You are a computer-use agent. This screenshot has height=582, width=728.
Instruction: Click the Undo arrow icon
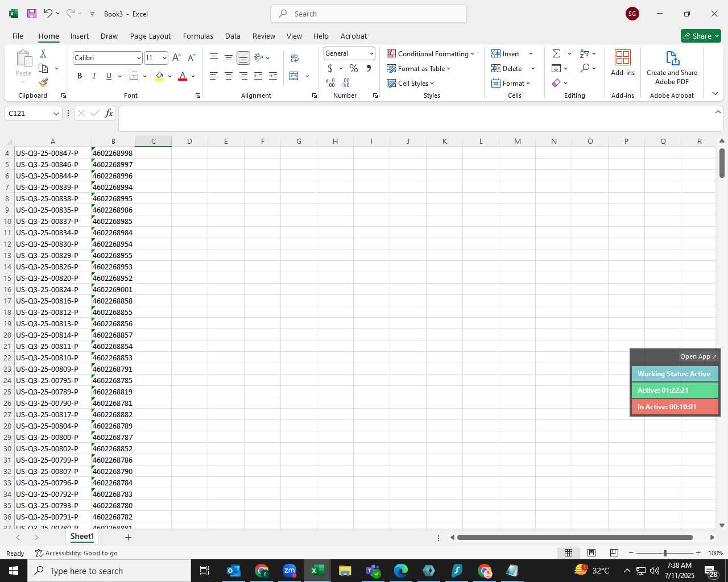(48, 14)
